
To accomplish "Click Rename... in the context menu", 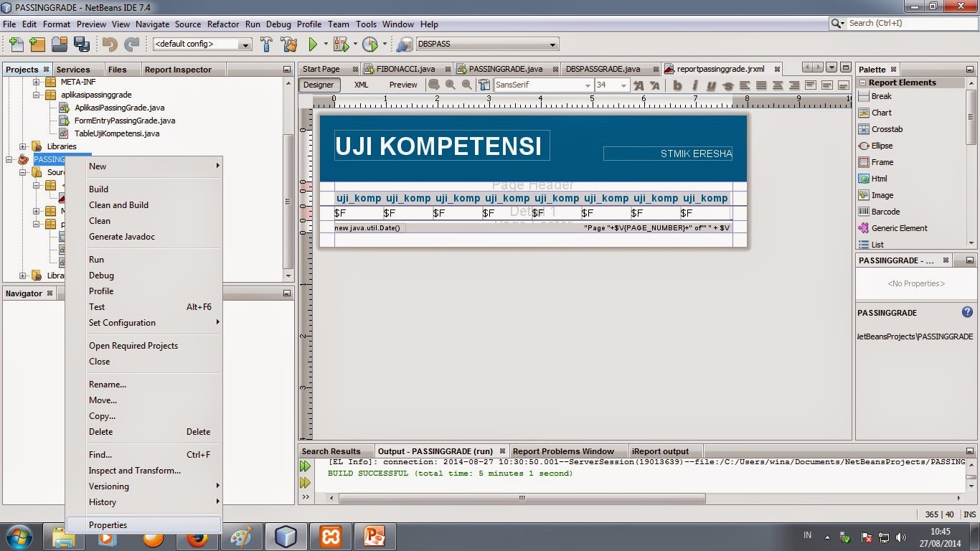I will point(143,385).
